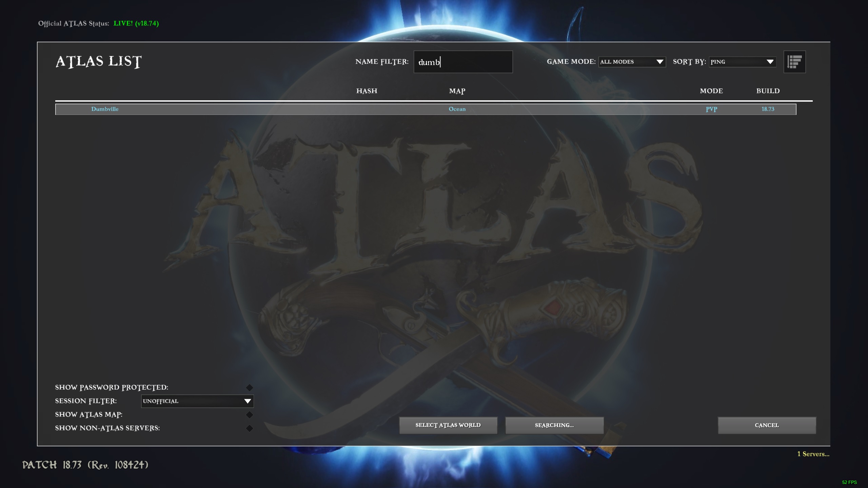The height and width of the screenshot is (488, 868).
Task: Click the LIVE! (v18.74) status text
Action: (x=136, y=23)
